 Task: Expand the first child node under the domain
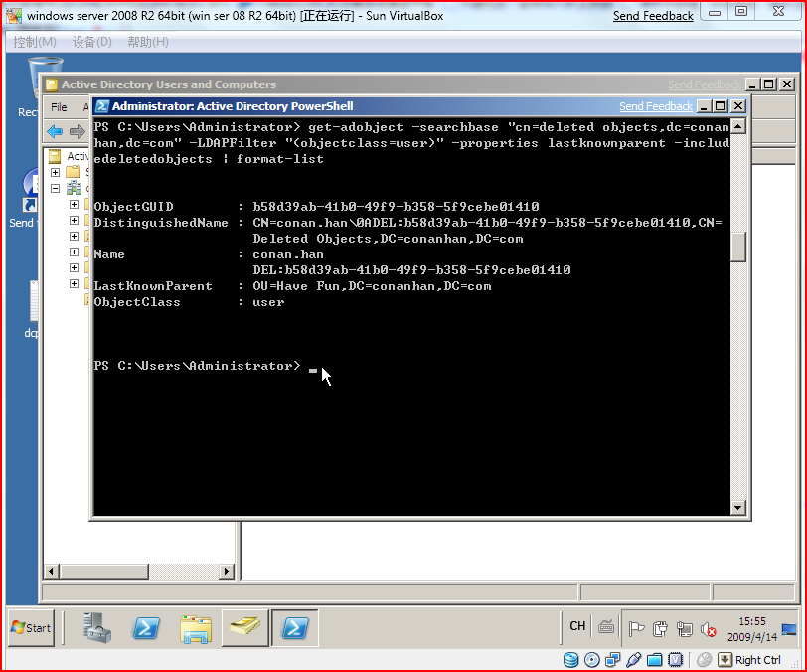pos(75,204)
